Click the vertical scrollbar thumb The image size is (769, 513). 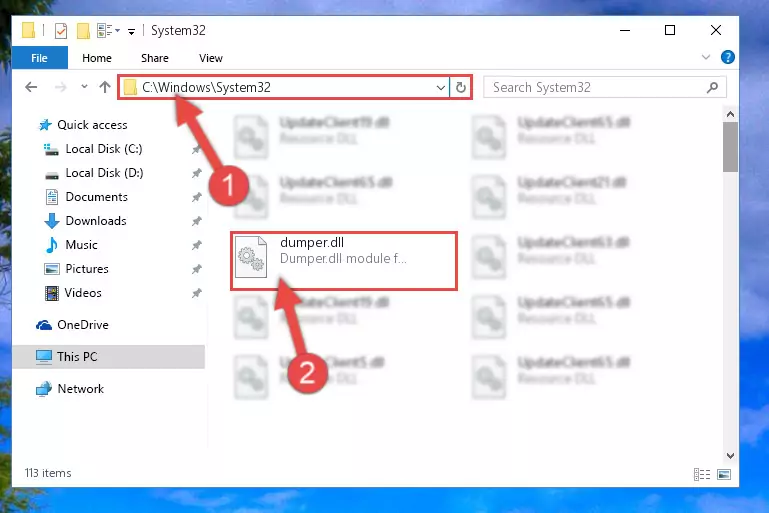[x=730, y=147]
